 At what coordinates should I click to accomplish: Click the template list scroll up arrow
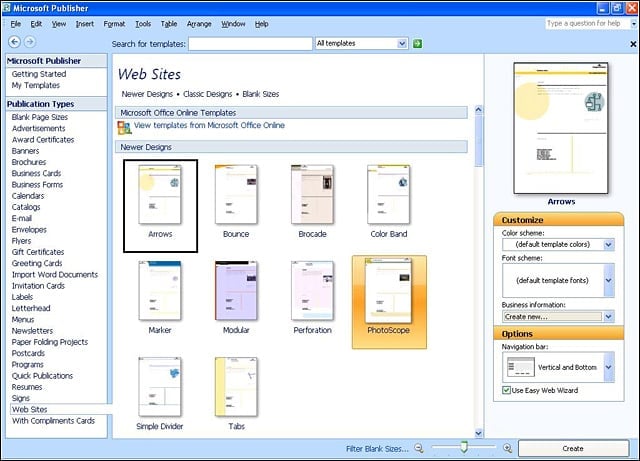tap(478, 109)
